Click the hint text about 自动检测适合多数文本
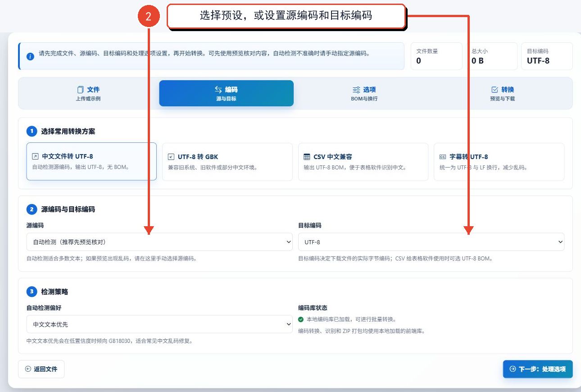The image size is (581, 392). [112, 259]
